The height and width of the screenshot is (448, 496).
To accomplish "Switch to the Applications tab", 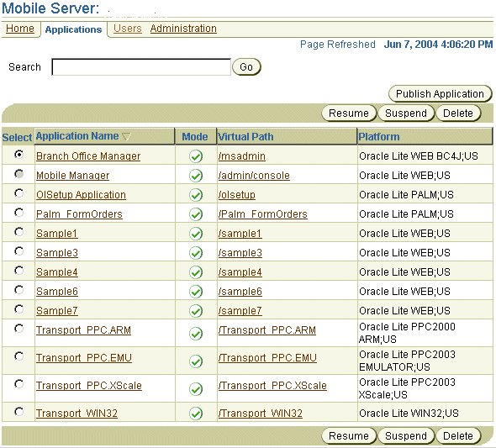I will click(x=73, y=29).
